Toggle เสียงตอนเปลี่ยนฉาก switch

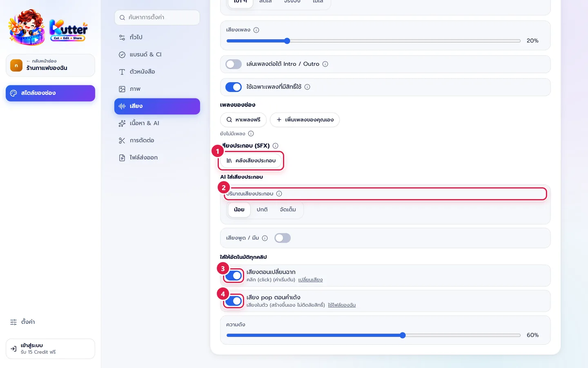[234, 276]
